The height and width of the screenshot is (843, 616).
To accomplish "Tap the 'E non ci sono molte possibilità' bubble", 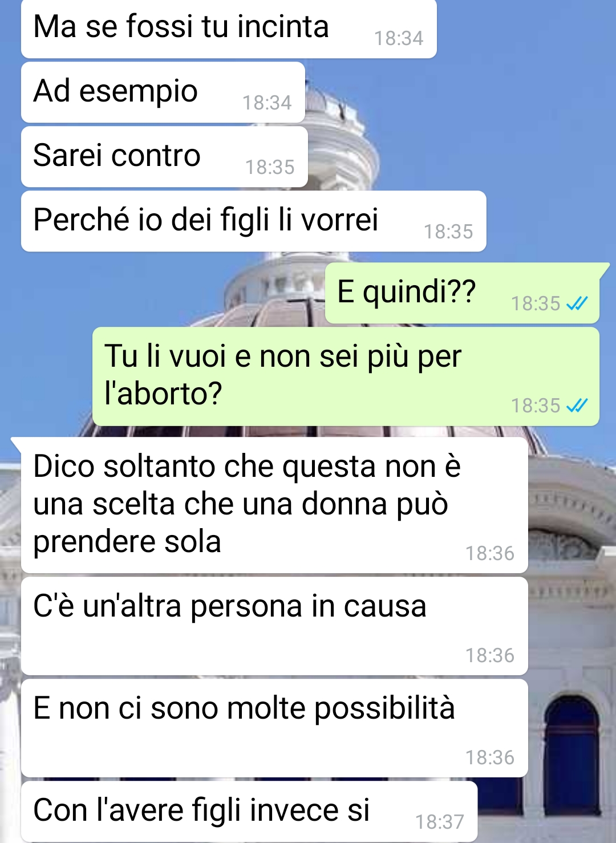I will tap(274, 728).
